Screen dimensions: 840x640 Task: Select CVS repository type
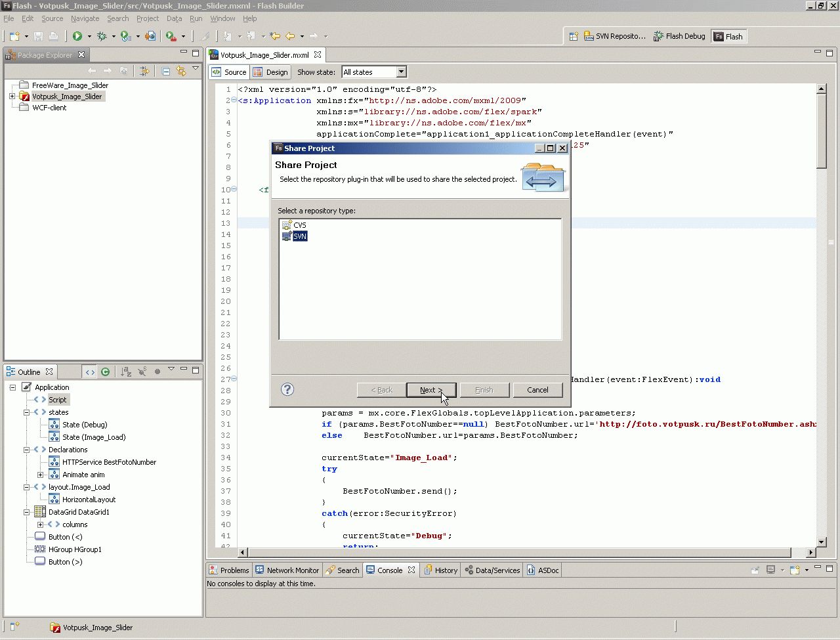tap(299, 225)
